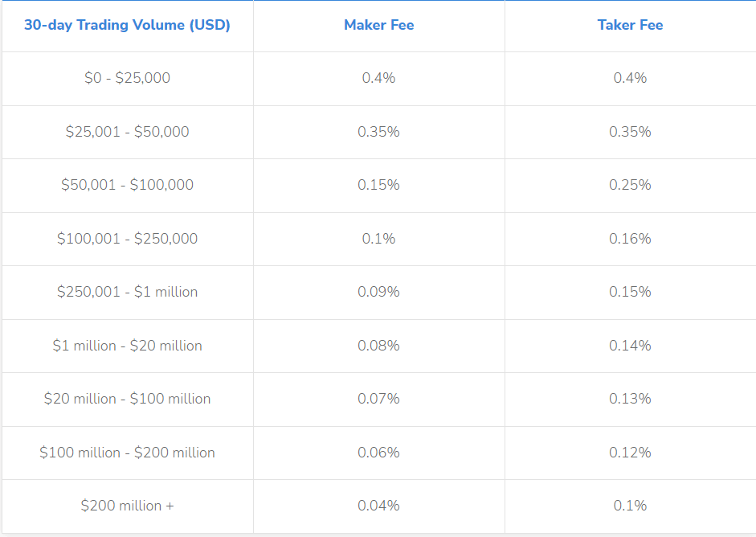The width and height of the screenshot is (756, 537).
Task: Click the 0.08% maker fee value
Action: pos(378,346)
